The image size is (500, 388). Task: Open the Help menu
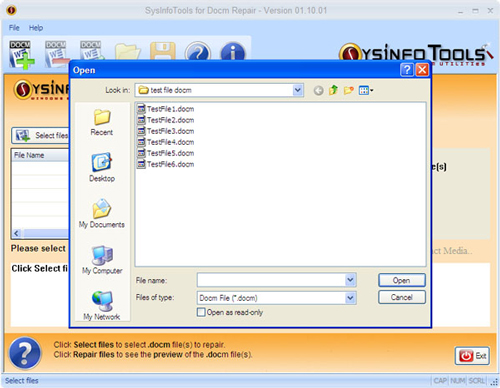[36, 28]
